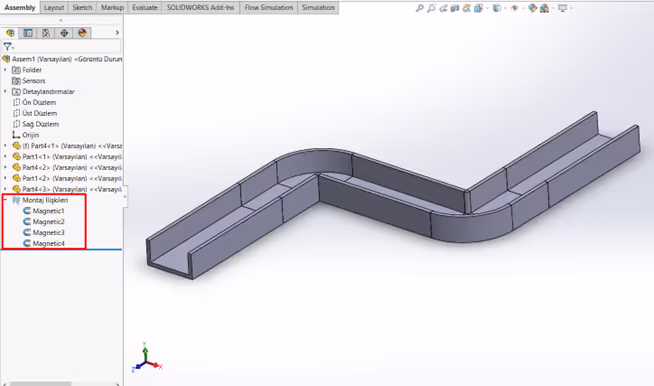Open the DisplayManager color ball tab
654x386 pixels.
tap(82, 33)
